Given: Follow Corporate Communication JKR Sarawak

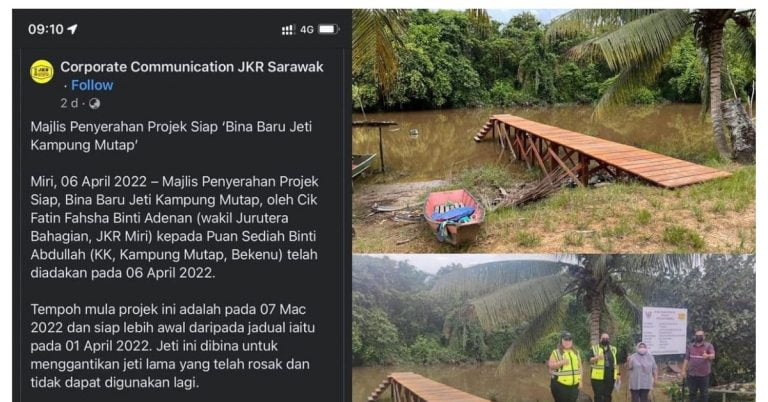Looking at the screenshot, I should tap(92, 85).
